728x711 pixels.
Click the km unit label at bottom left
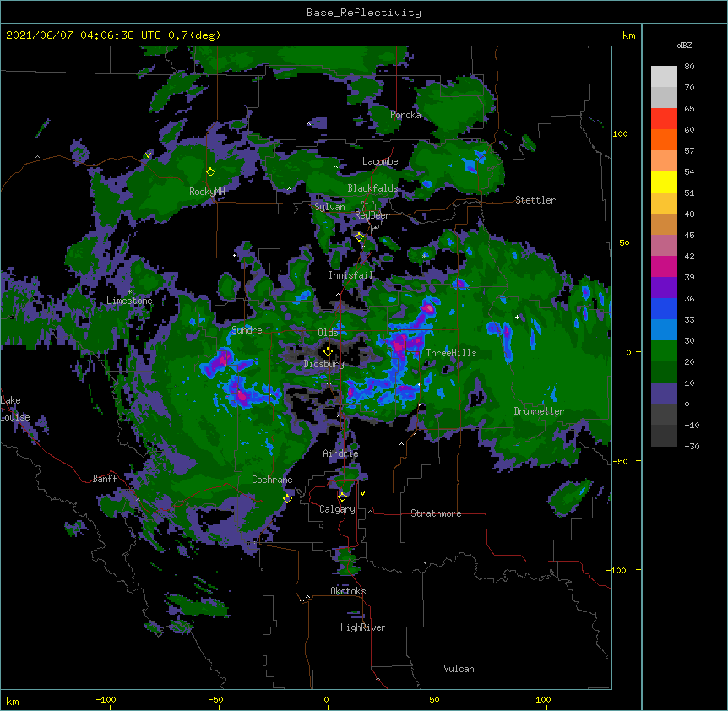click(x=12, y=701)
